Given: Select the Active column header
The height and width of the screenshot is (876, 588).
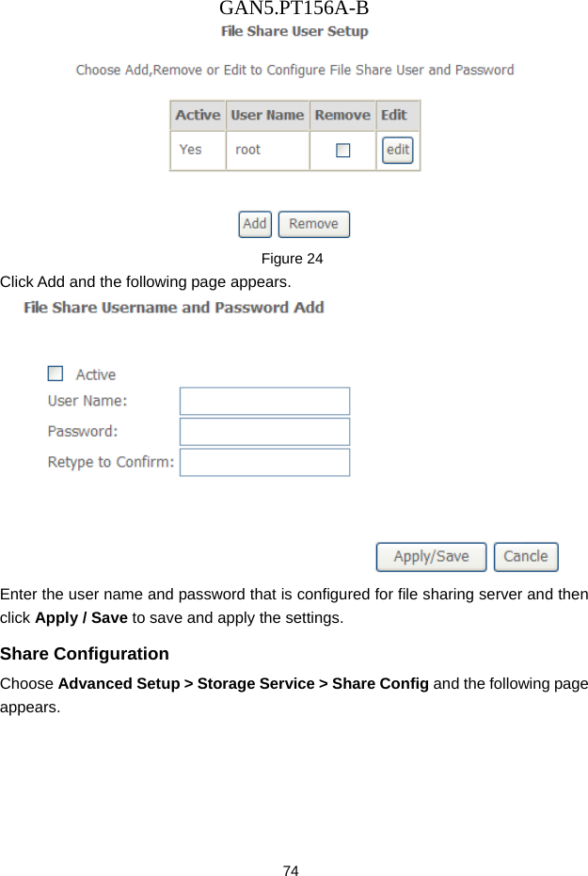Looking at the screenshot, I should click(197, 115).
